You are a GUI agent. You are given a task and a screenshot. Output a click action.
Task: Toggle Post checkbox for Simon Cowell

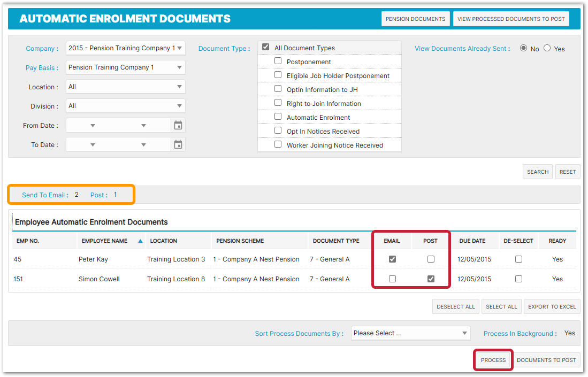431,279
